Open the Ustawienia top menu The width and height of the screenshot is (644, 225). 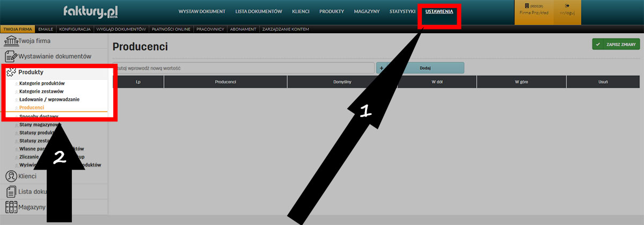439,11
